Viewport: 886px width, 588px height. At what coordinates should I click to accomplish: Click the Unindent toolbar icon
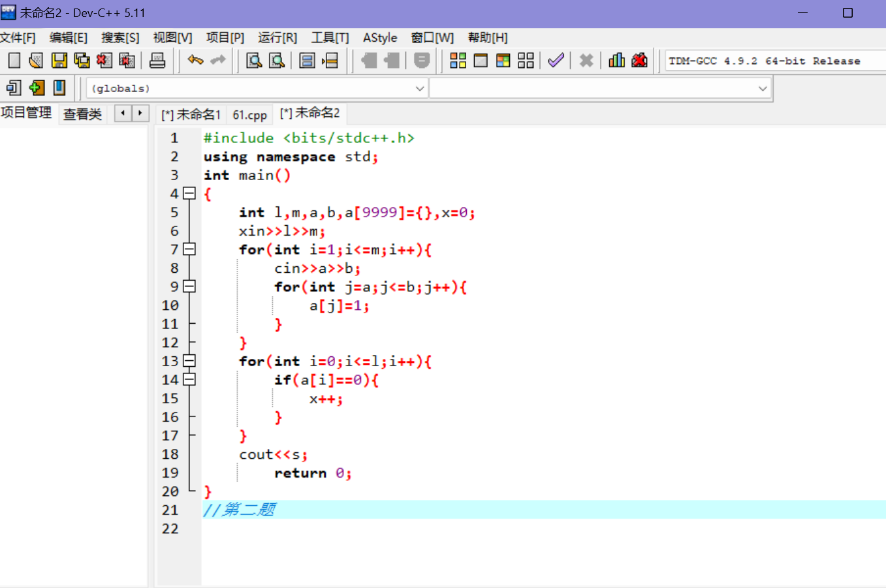click(x=392, y=61)
